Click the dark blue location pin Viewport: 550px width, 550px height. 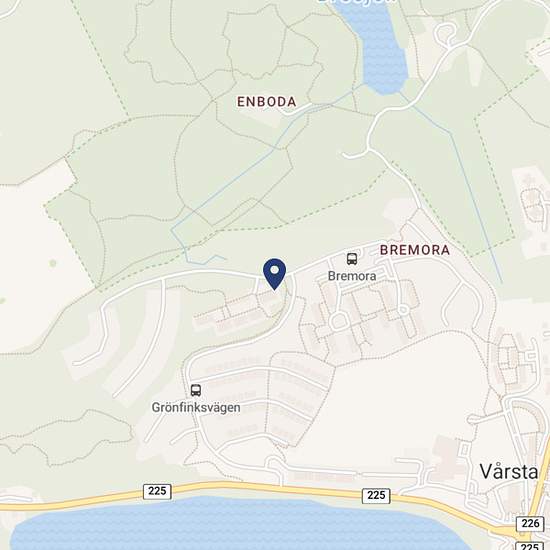(x=275, y=274)
